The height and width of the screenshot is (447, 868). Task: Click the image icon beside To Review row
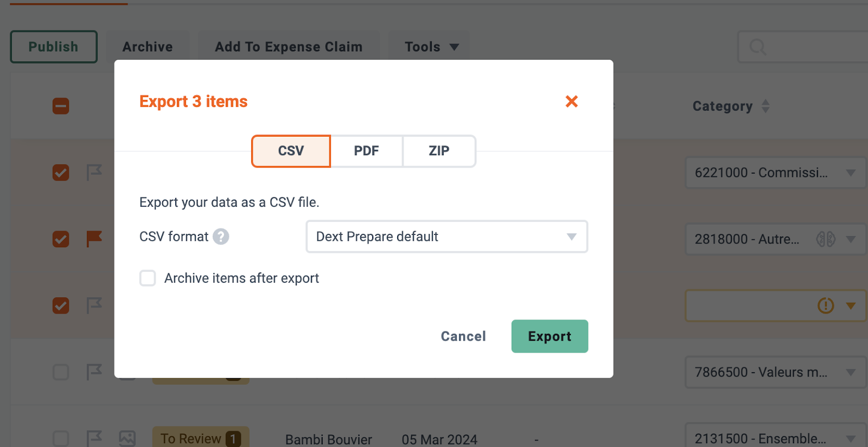(x=127, y=438)
